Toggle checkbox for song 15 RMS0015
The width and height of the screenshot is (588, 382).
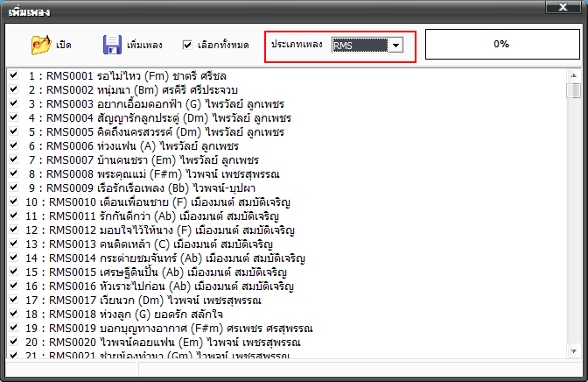pos(13,272)
